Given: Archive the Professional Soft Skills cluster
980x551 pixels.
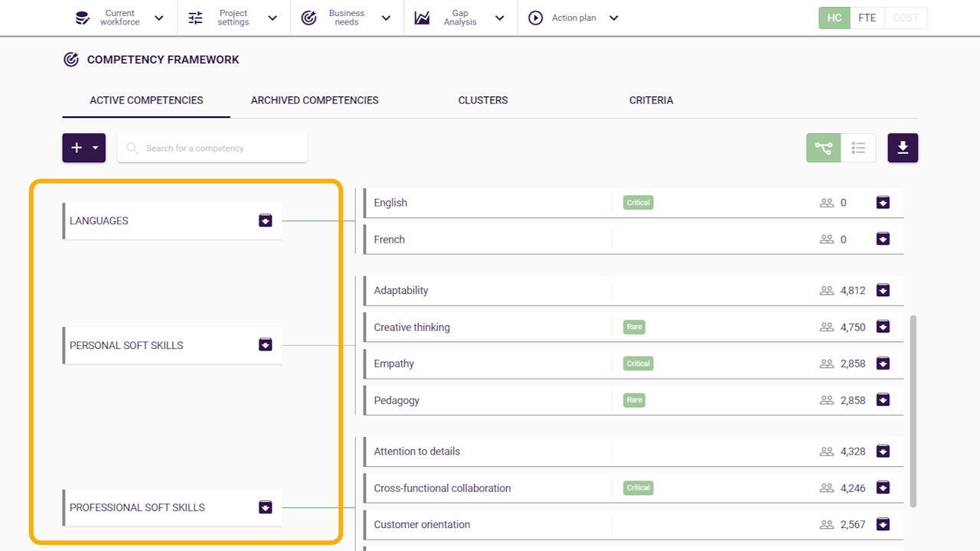Looking at the screenshot, I should click(x=266, y=507).
